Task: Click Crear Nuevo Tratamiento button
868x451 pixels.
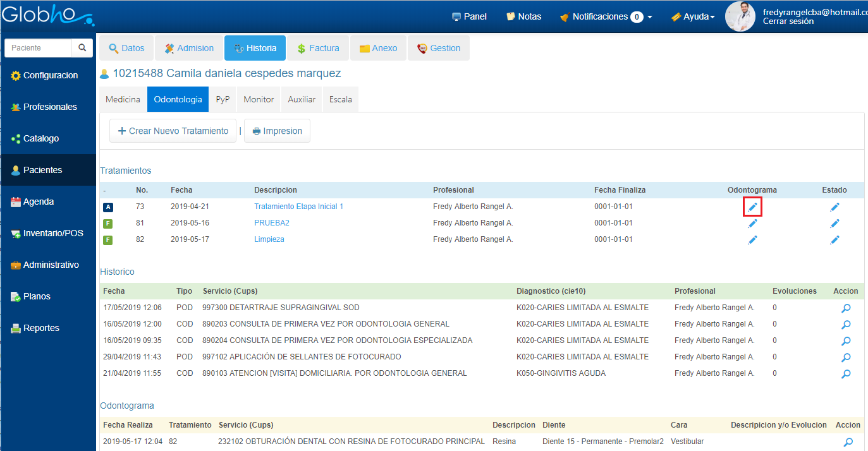Action: pyautogui.click(x=173, y=131)
